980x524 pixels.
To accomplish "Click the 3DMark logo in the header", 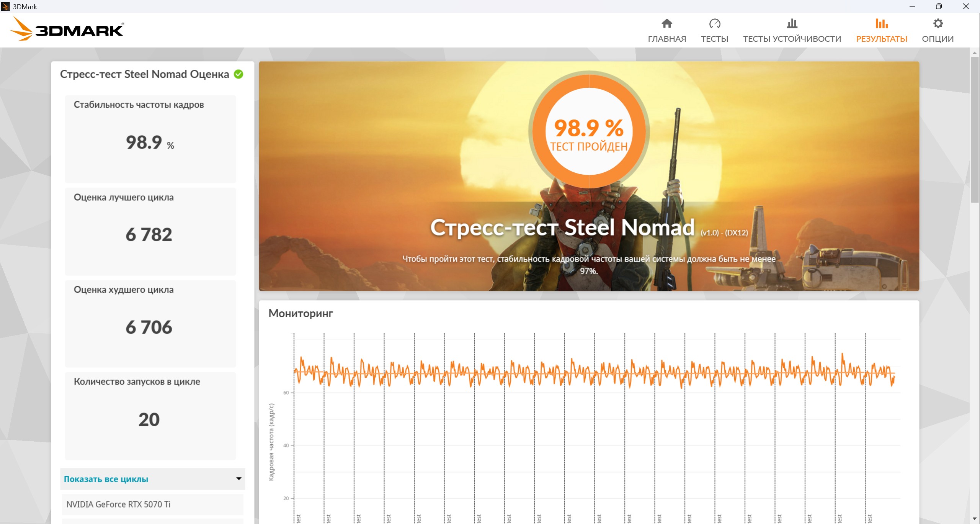I will (x=67, y=29).
